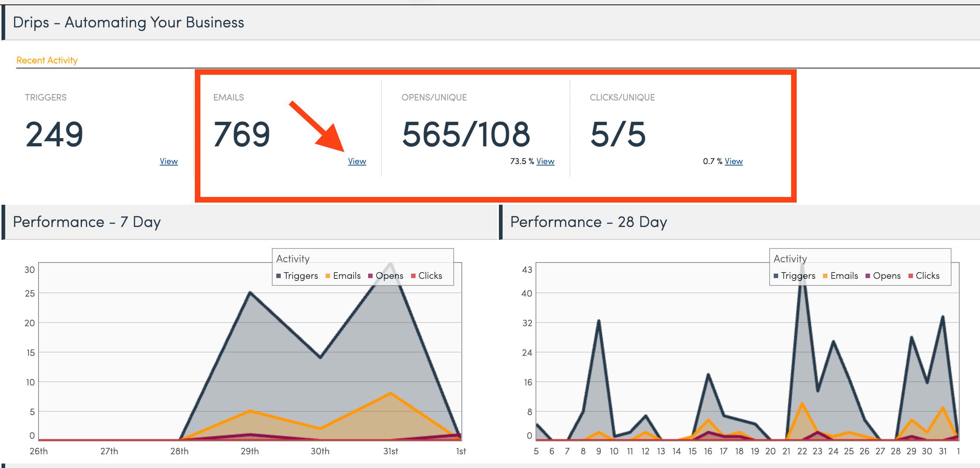The height and width of the screenshot is (468, 980).
Task: Click the 29th peak on 7 Day chart
Action: pyautogui.click(x=250, y=292)
